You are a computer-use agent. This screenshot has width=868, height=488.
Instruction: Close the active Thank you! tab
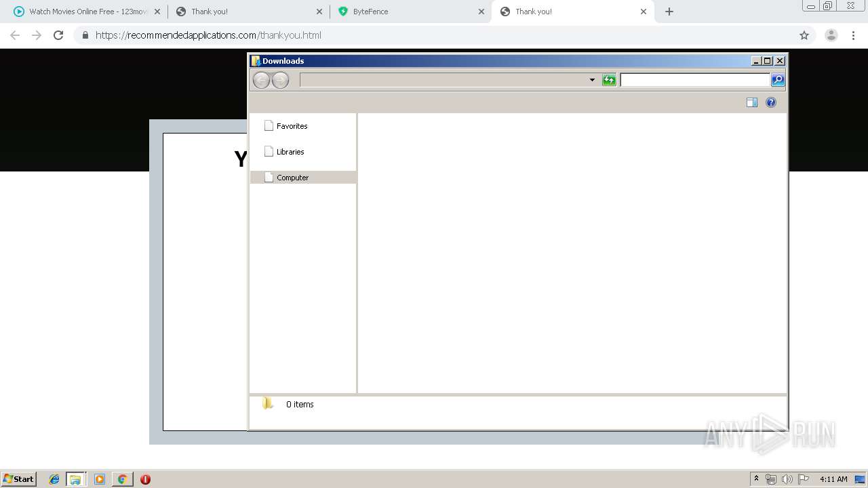click(x=644, y=12)
